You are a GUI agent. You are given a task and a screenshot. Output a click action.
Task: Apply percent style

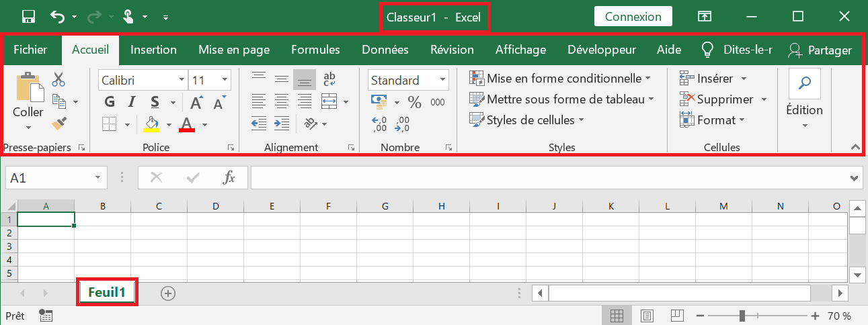[x=415, y=102]
